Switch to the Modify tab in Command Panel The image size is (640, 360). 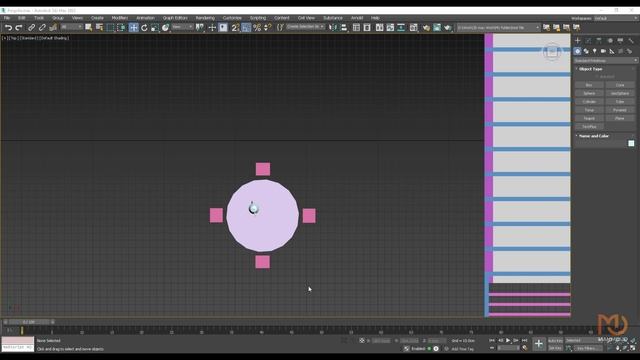click(588, 40)
